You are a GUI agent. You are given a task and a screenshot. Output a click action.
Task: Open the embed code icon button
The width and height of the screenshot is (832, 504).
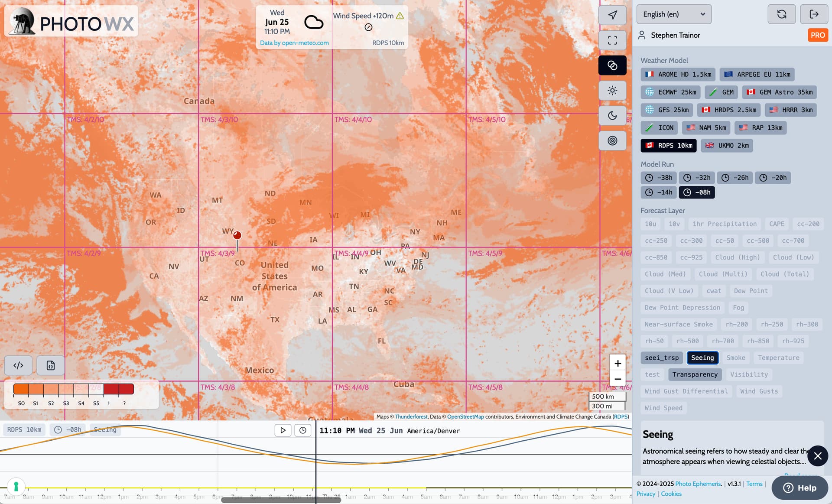[x=18, y=365]
